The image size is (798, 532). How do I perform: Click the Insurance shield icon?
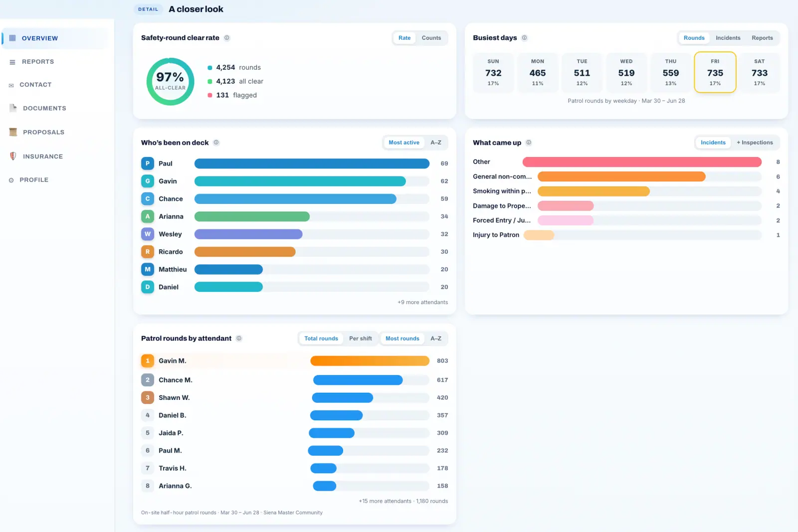point(13,156)
